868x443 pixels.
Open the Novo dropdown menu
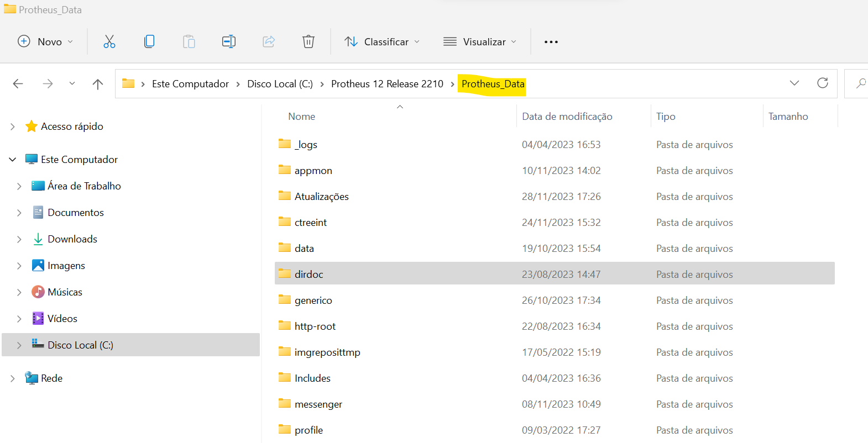click(x=46, y=42)
